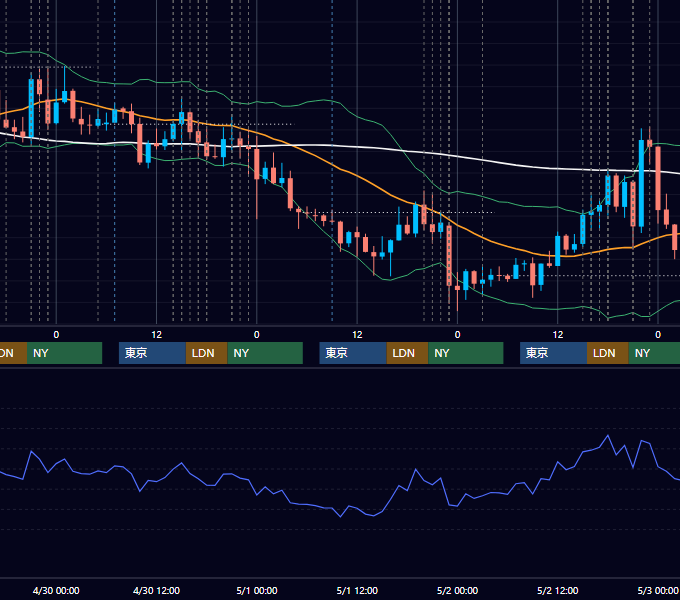Click hour label '12' above 4/30 東京 session

coord(157,335)
